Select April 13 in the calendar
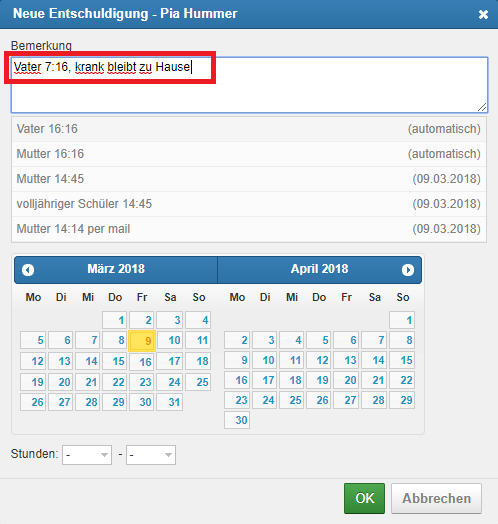The width and height of the screenshot is (498, 524). pos(346,360)
